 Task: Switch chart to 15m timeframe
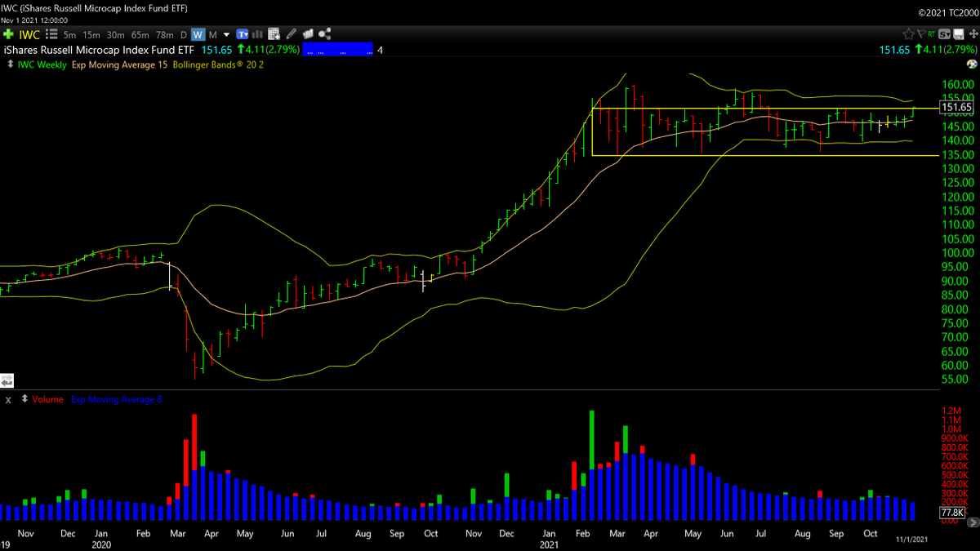[x=91, y=35]
